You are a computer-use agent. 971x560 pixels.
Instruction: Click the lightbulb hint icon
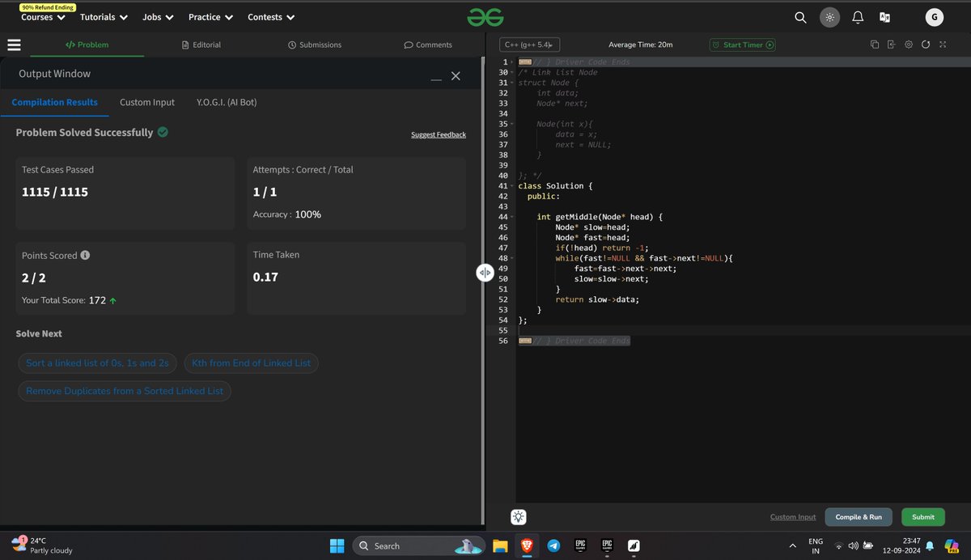tap(519, 517)
